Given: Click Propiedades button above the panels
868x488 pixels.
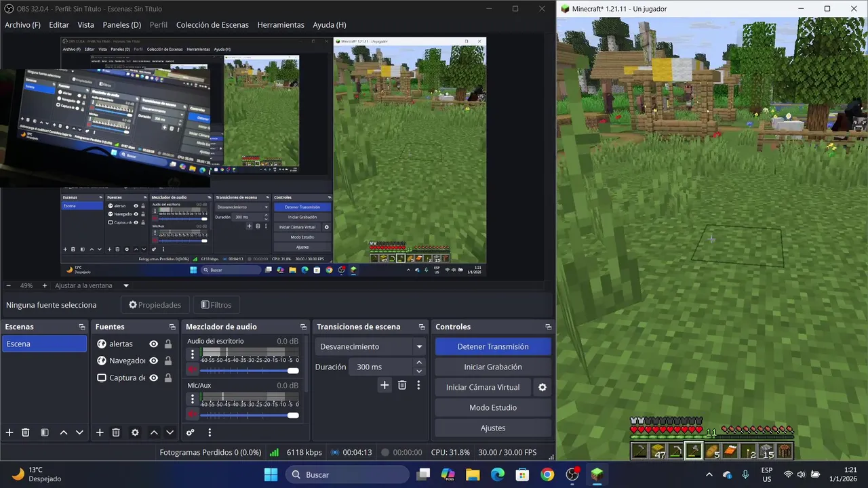Looking at the screenshot, I should click(x=155, y=305).
